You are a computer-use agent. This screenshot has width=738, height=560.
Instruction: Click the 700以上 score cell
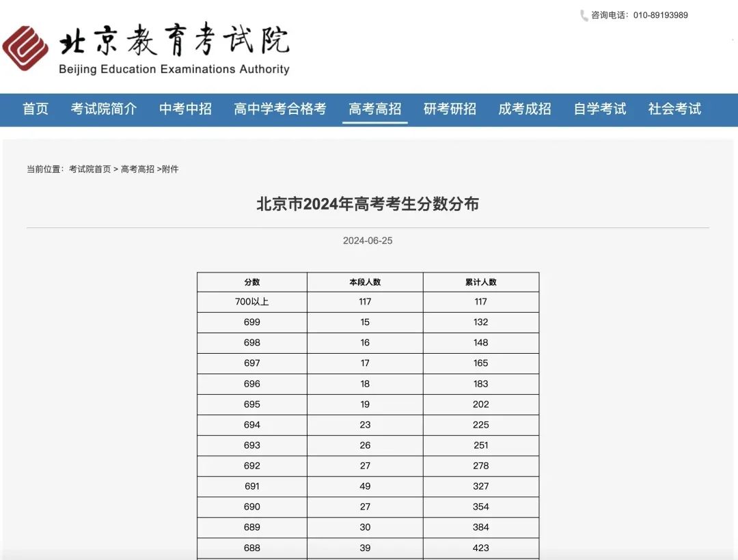(251, 302)
